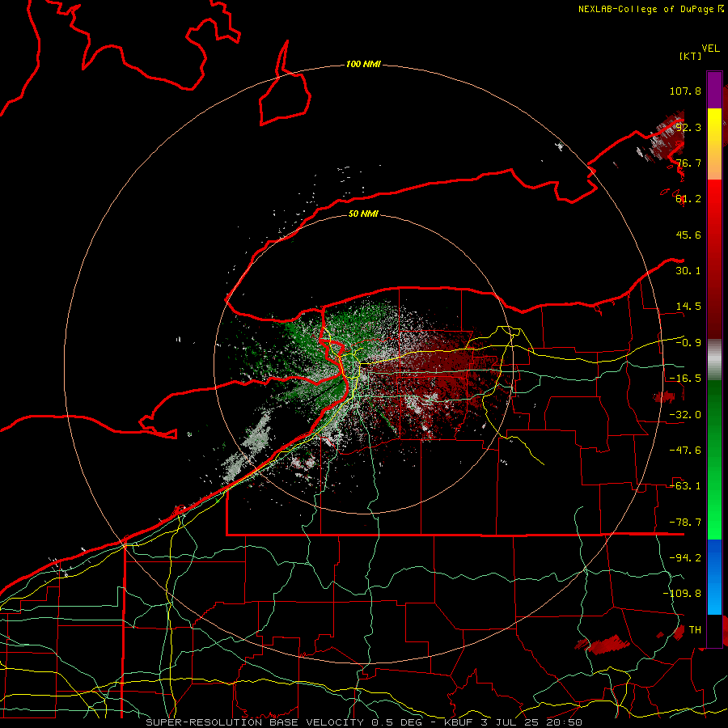Pick the gray segment of the color bar

pos(714,359)
